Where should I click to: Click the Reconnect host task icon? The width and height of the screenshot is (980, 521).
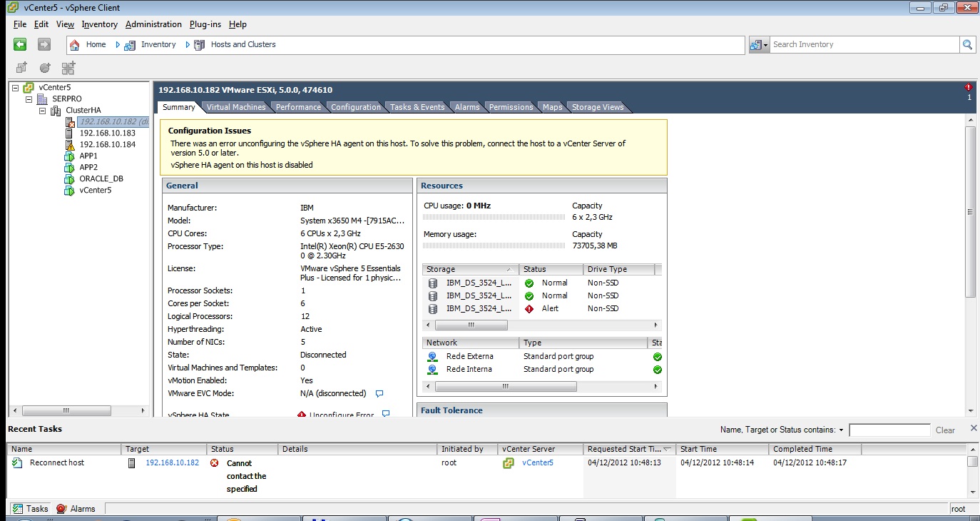(x=17, y=462)
